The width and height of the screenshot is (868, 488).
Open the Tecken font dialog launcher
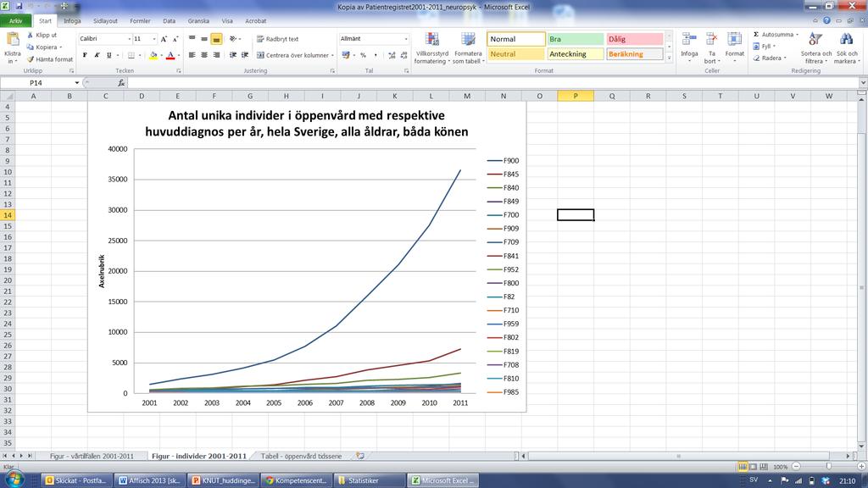[x=179, y=71]
